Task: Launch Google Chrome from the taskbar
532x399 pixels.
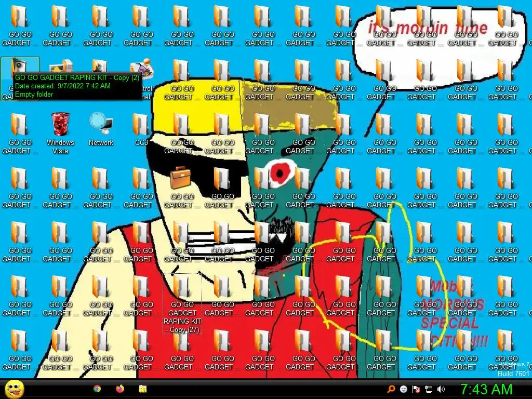Action: click(97, 389)
